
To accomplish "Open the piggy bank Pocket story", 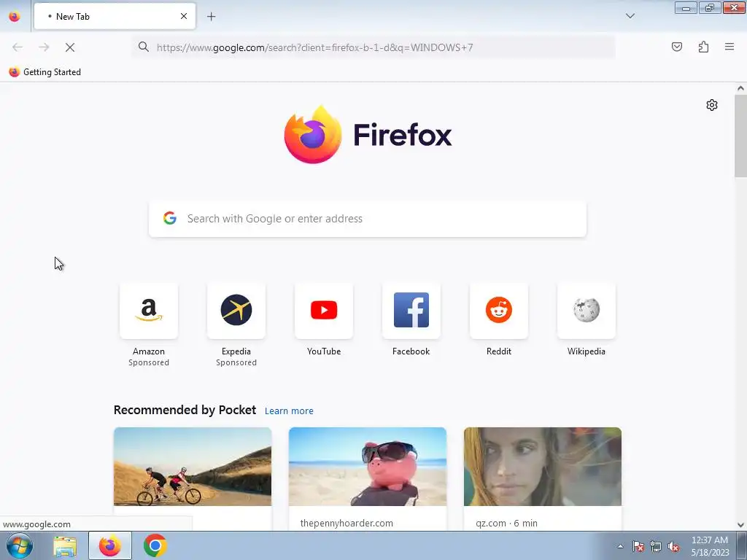I will pyautogui.click(x=368, y=467).
